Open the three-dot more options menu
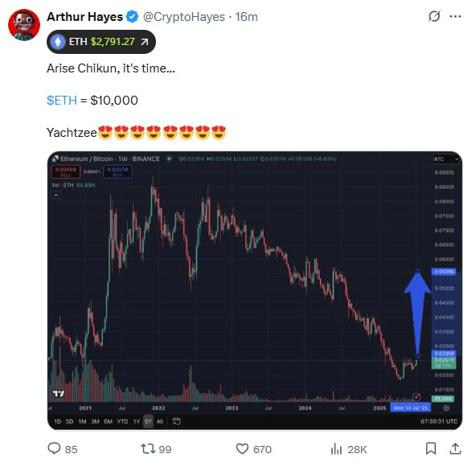Screen dimensions: 476x462 click(x=455, y=16)
